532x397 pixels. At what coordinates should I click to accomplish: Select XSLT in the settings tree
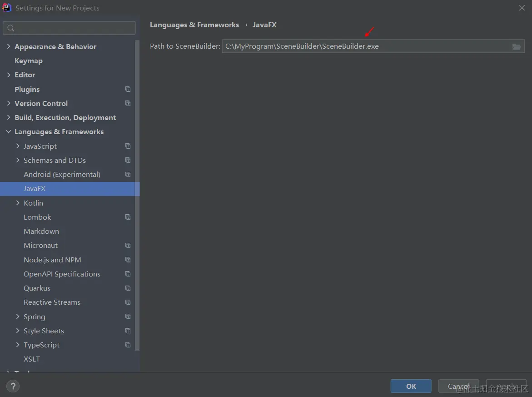[32, 359]
